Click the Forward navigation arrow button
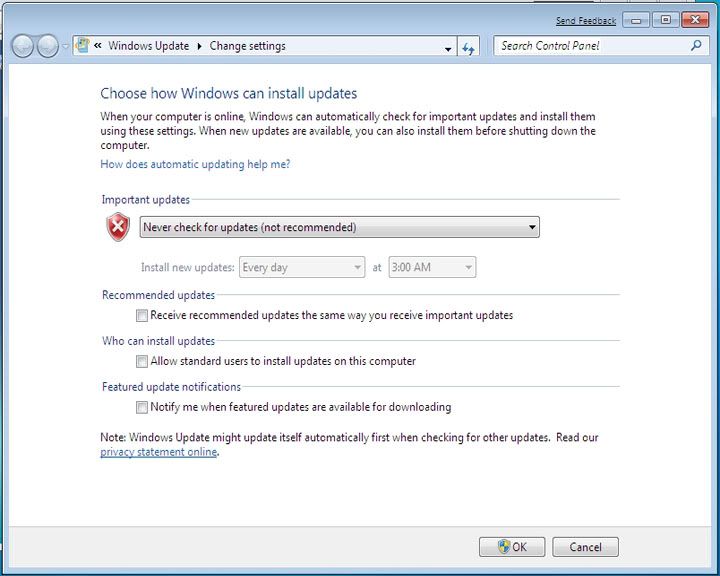The height and width of the screenshot is (576, 720). tap(47, 46)
